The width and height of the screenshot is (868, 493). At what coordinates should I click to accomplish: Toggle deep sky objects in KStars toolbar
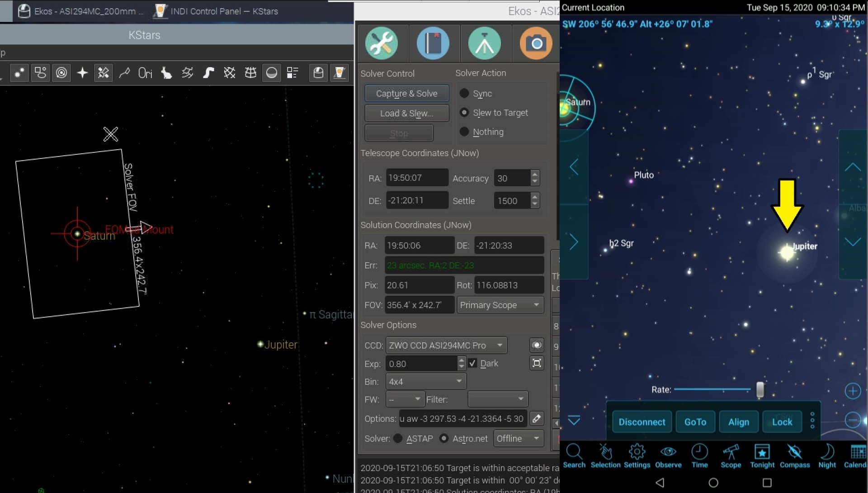coord(40,73)
